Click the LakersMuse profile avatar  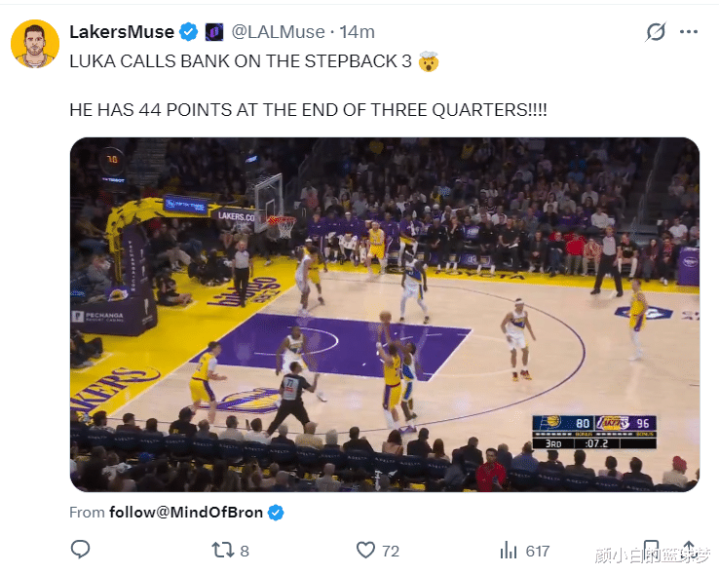pyautogui.click(x=34, y=43)
